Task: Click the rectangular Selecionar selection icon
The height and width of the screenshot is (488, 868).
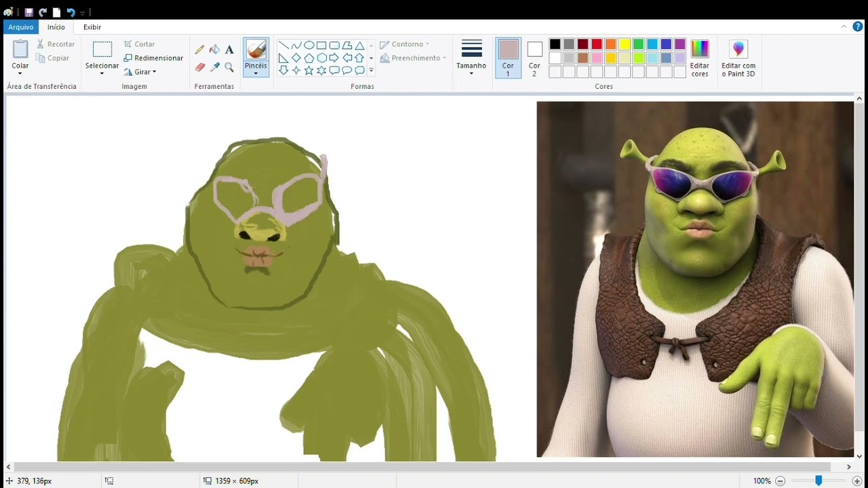Action: [x=102, y=49]
